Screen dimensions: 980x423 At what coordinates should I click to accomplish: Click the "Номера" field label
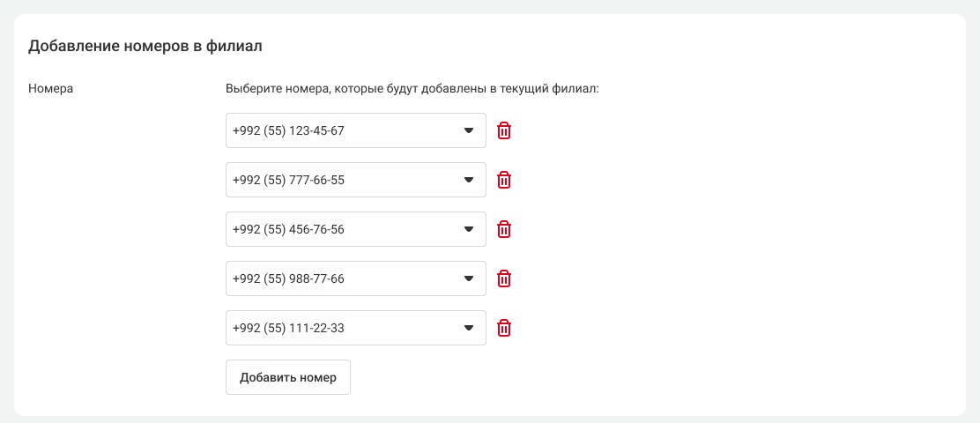[50, 88]
